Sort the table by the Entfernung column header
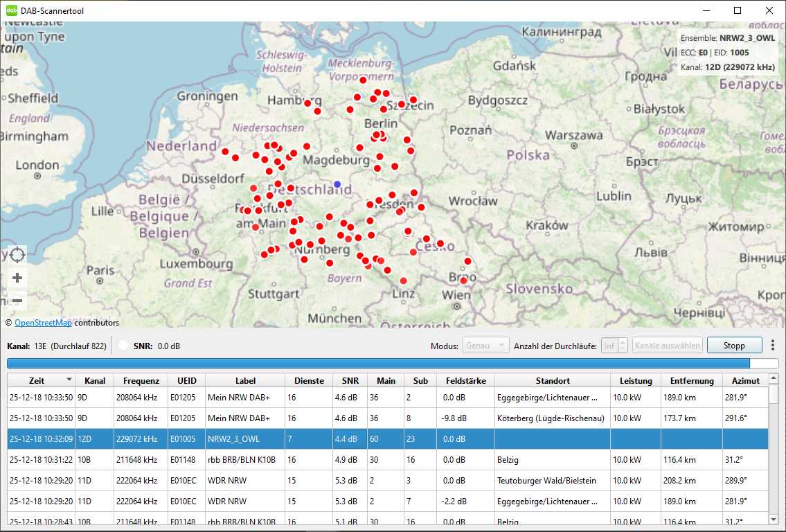 click(x=691, y=380)
